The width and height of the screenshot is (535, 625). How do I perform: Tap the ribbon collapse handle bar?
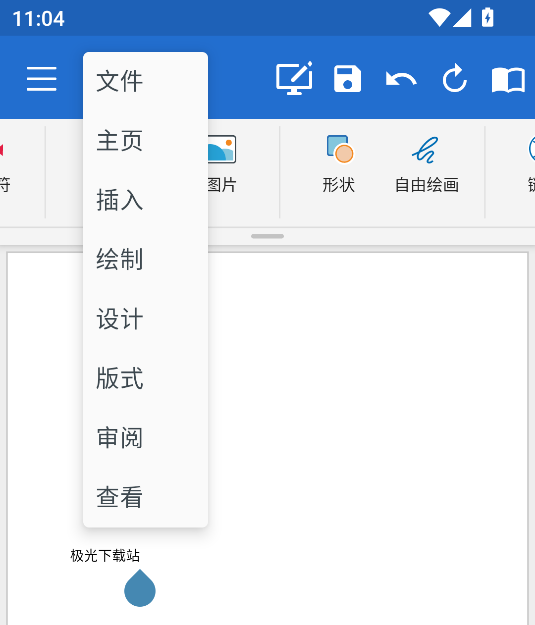pyautogui.click(x=268, y=236)
